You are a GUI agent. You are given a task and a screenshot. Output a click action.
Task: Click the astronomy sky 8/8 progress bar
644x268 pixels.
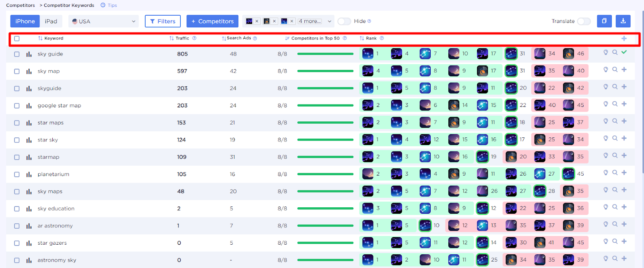point(325,260)
